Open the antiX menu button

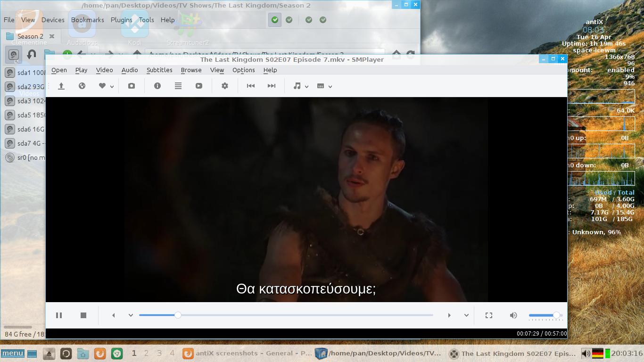(13, 353)
